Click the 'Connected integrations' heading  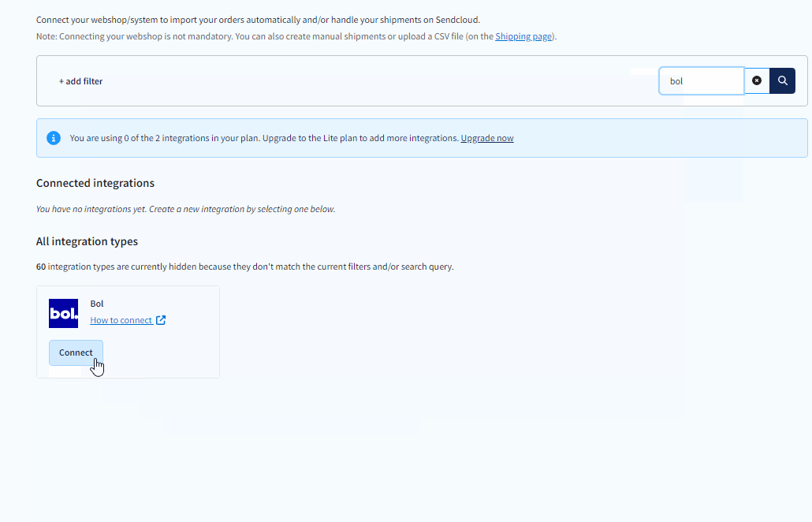[x=95, y=182]
